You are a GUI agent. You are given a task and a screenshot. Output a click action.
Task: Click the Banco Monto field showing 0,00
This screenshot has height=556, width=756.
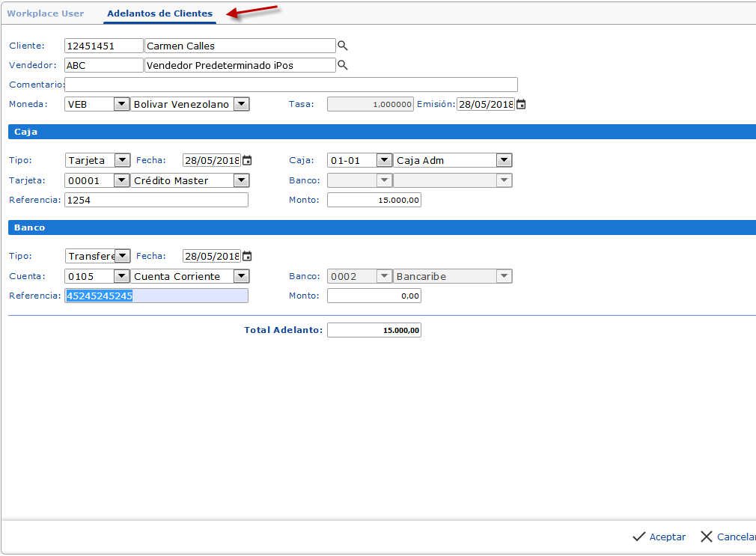[x=374, y=296]
